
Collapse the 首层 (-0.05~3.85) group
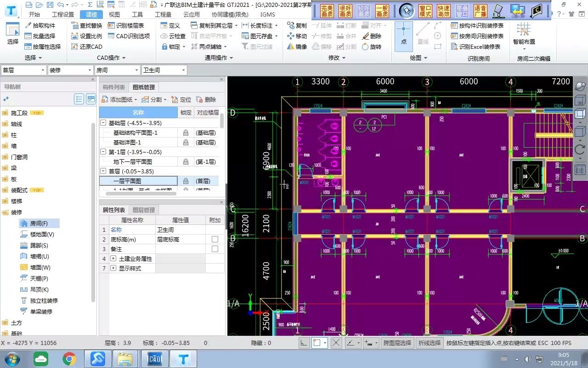(x=104, y=171)
